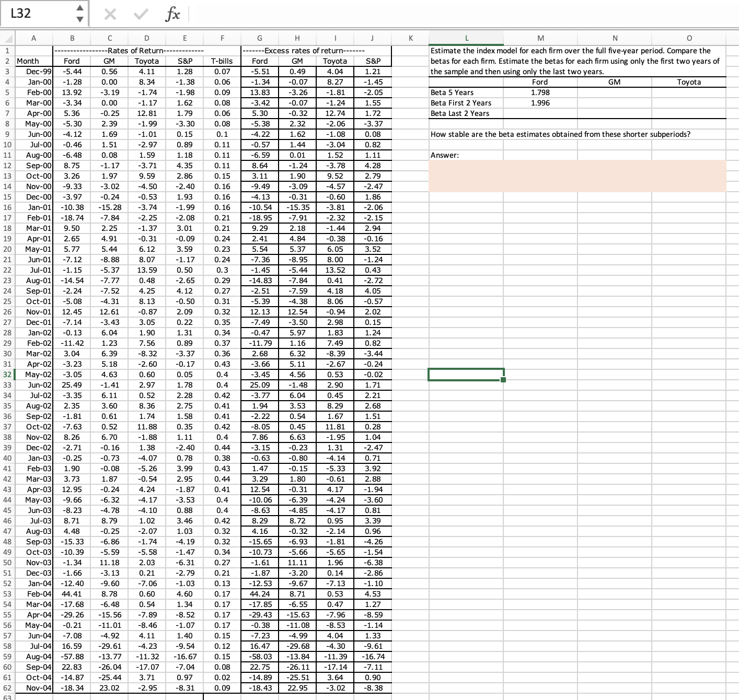This screenshot has height=700, width=739.
Task: Click the Name Box up arrow
Action: coord(79,8)
